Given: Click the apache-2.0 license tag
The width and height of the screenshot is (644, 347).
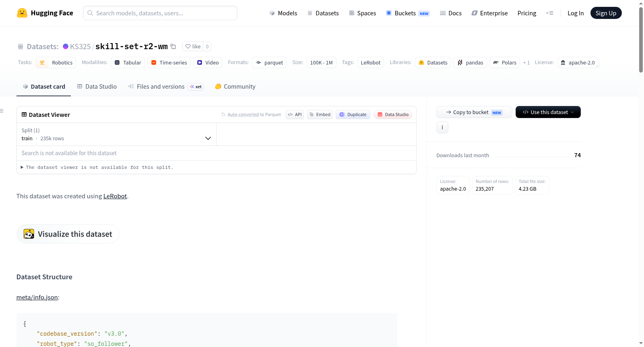Looking at the screenshot, I should pos(578,62).
